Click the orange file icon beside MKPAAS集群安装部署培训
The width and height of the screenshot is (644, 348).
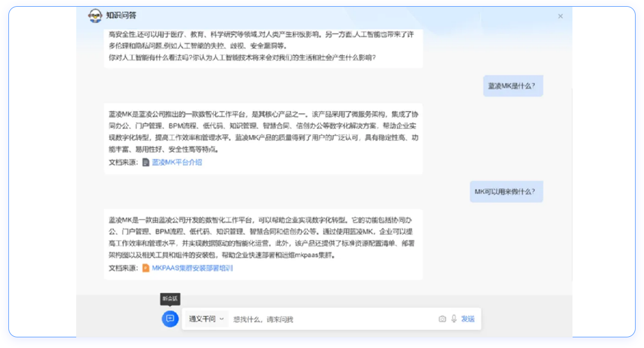(x=146, y=268)
